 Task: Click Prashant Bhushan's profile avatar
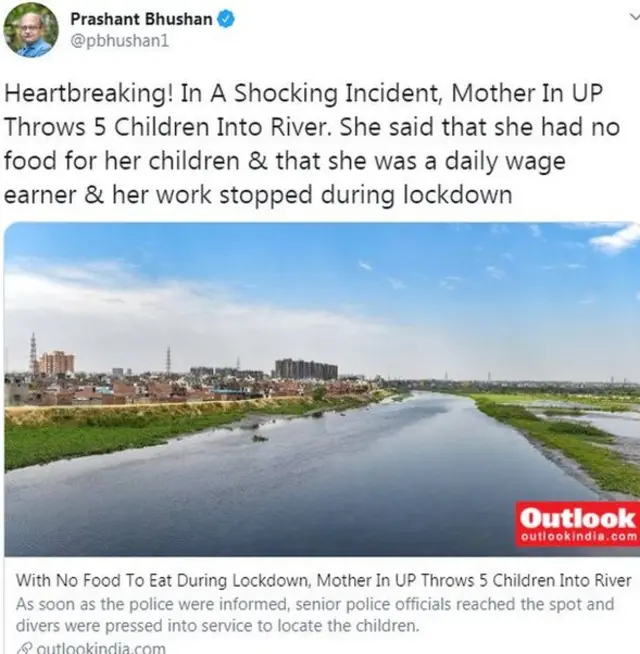click(31, 30)
